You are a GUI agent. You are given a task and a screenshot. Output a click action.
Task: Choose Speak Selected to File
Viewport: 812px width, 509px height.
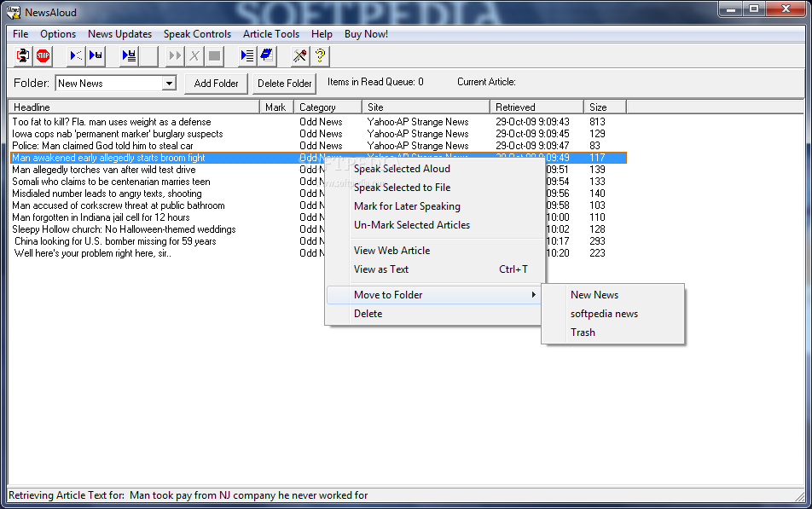pos(402,188)
